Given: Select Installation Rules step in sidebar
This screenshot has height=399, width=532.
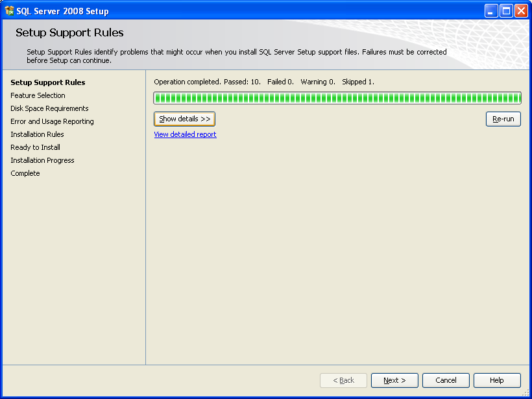Looking at the screenshot, I should pos(37,134).
